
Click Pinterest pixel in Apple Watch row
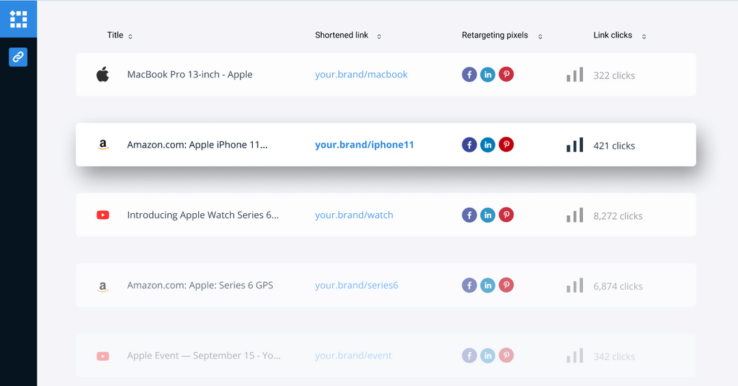(506, 215)
